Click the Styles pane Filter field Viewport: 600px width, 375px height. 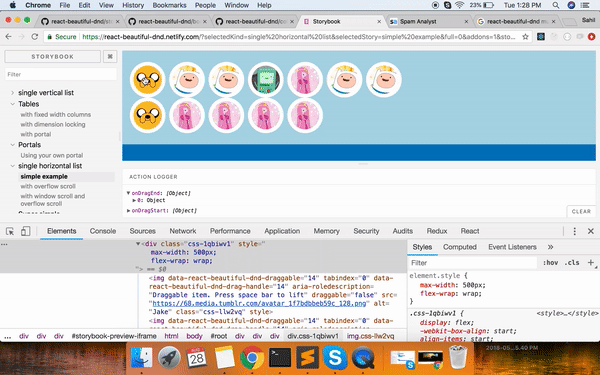[473, 263]
